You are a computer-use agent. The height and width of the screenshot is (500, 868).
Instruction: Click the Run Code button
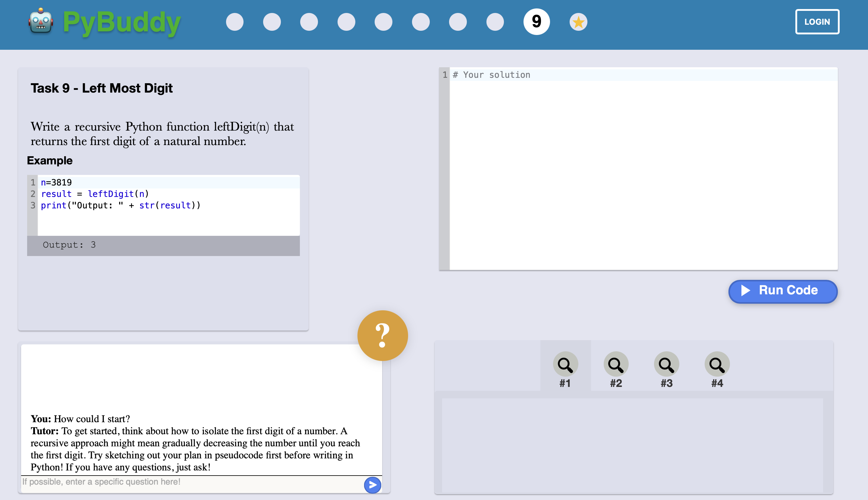tap(782, 291)
